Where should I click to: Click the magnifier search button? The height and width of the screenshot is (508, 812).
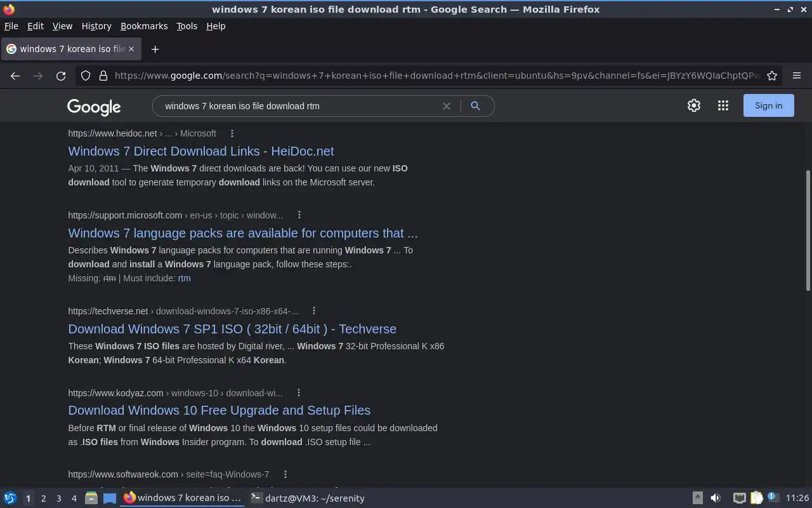[475, 106]
